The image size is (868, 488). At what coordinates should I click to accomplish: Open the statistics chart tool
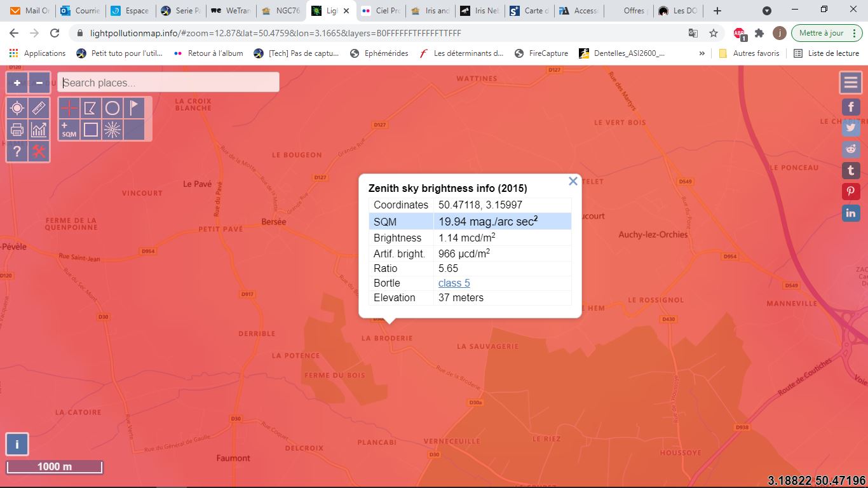click(x=39, y=130)
